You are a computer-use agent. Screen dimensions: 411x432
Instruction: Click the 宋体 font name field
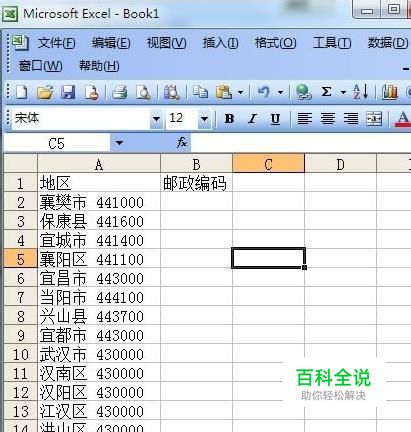tap(81, 118)
